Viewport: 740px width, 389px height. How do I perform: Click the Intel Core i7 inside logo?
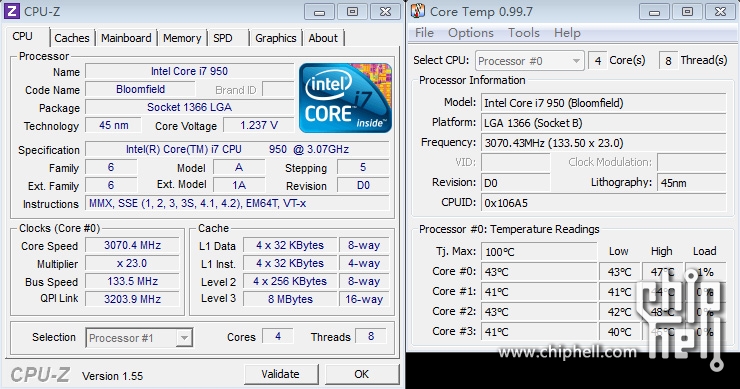[x=345, y=98]
